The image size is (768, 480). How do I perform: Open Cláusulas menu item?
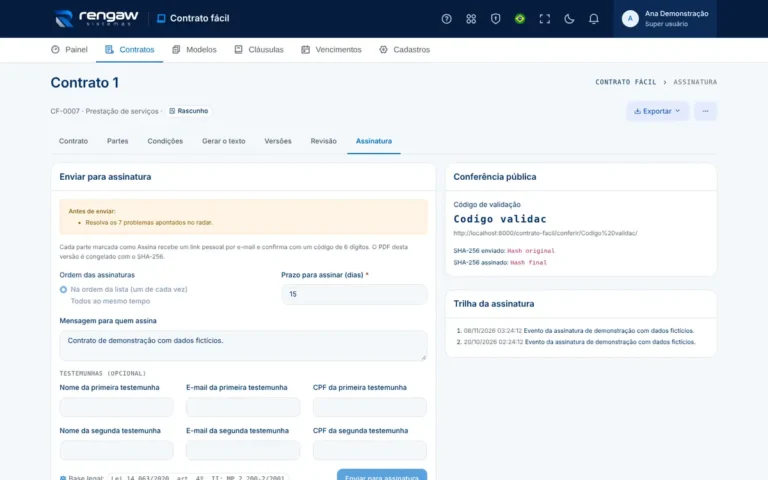tap(259, 49)
